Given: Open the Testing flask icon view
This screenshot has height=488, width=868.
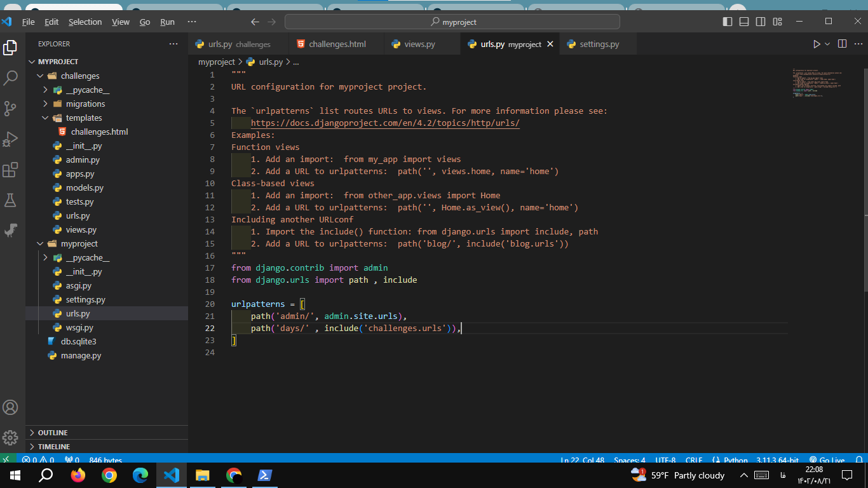Looking at the screenshot, I should 11,200.
